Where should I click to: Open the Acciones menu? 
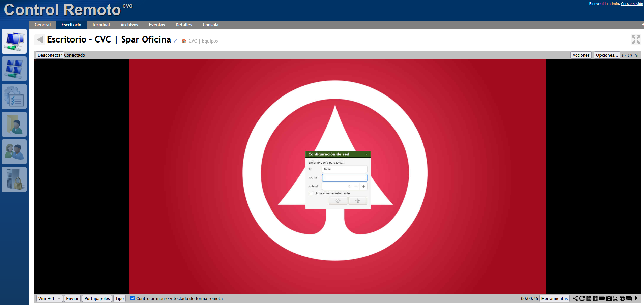(581, 55)
